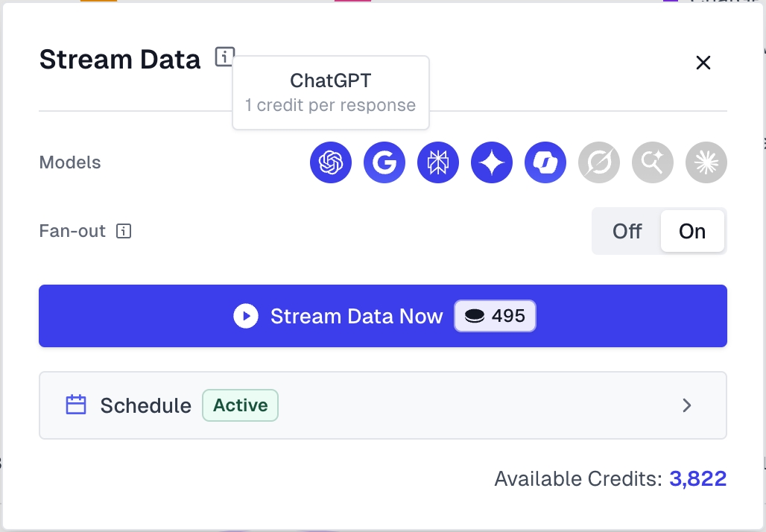766x532 pixels.
Task: Close the Stream Data dialog
Action: click(703, 63)
